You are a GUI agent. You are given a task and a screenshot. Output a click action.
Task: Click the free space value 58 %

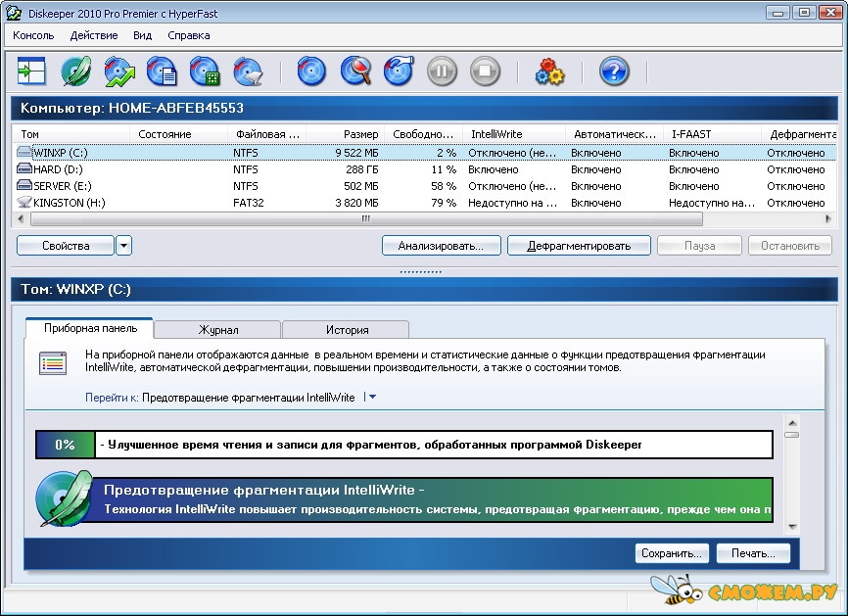click(444, 186)
